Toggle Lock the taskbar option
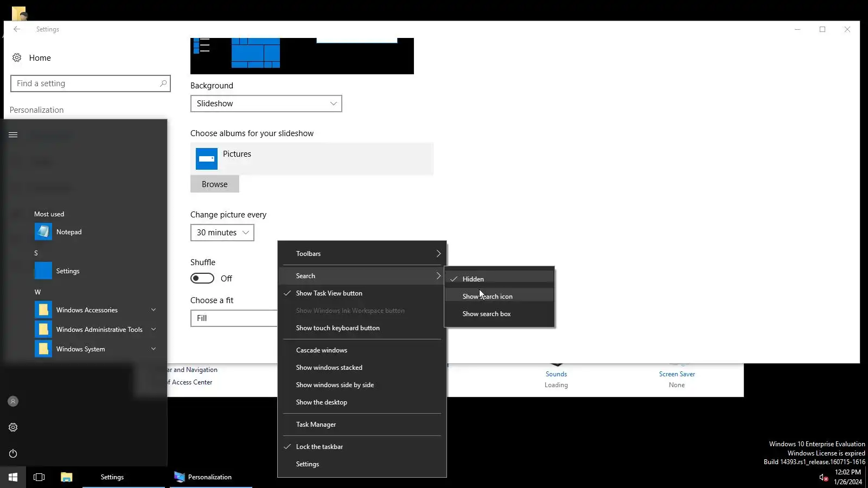This screenshot has height=488, width=868. pos(362,446)
